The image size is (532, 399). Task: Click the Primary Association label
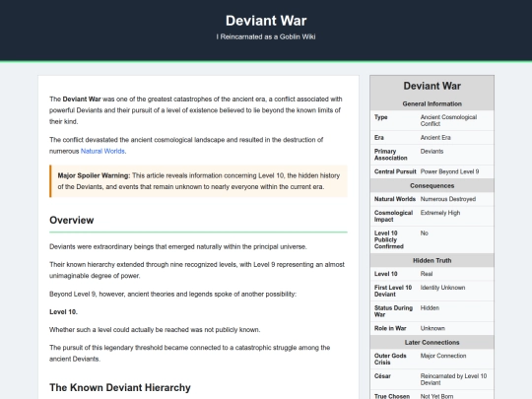(x=390, y=155)
